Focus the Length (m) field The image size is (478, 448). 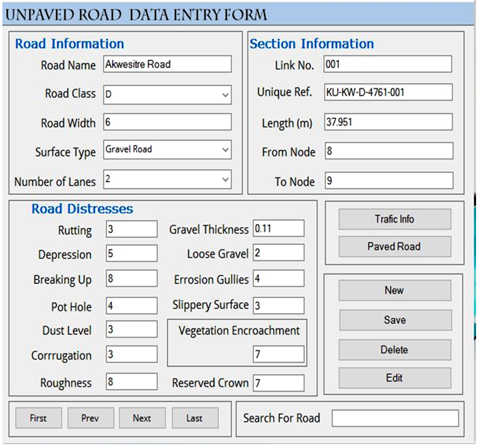point(388,122)
